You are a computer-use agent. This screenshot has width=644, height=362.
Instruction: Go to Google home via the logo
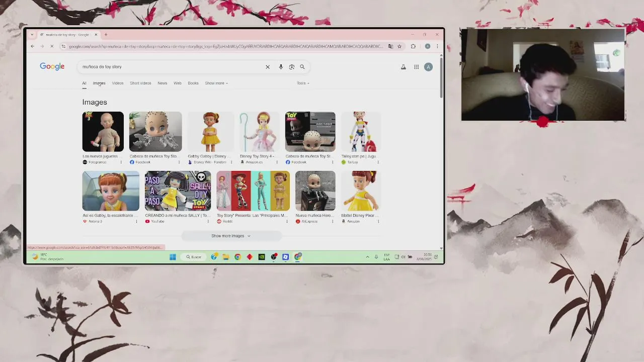[x=52, y=67]
